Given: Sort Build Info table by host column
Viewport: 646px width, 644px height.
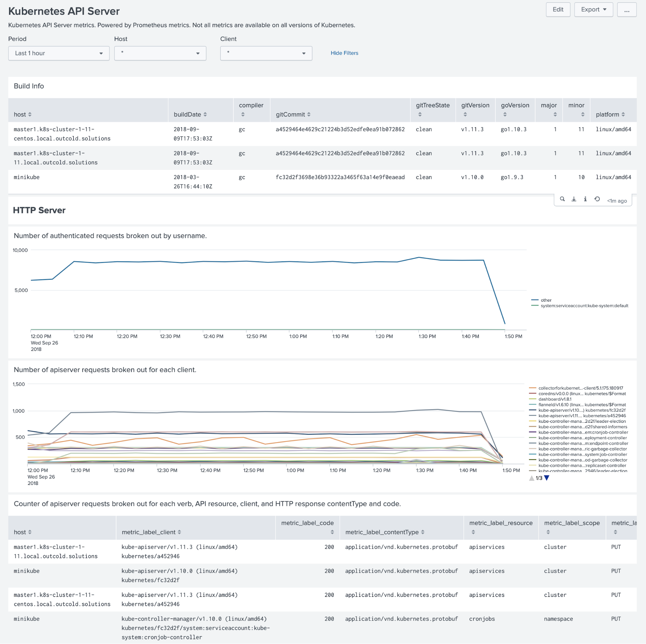Looking at the screenshot, I should (x=23, y=115).
